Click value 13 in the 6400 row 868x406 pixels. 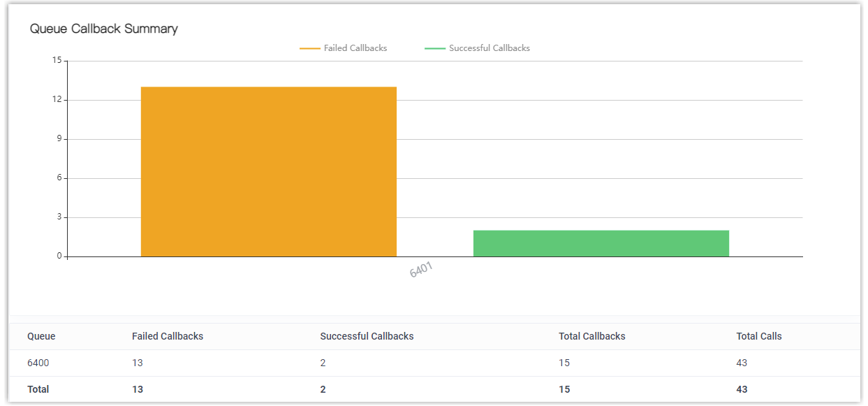point(138,363)
